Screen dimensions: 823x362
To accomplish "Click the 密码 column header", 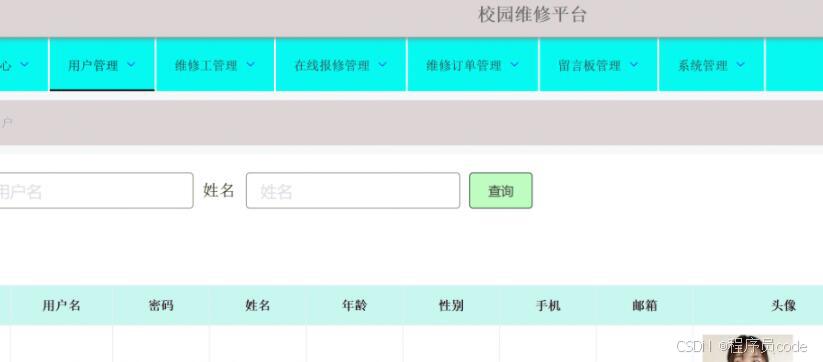I will [x=161, y=305].
